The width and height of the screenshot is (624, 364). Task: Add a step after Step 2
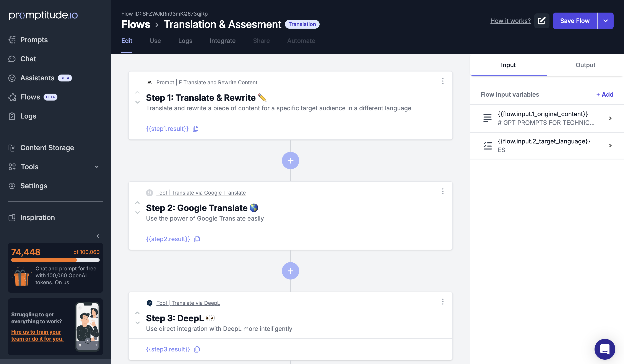pos(291,271)
